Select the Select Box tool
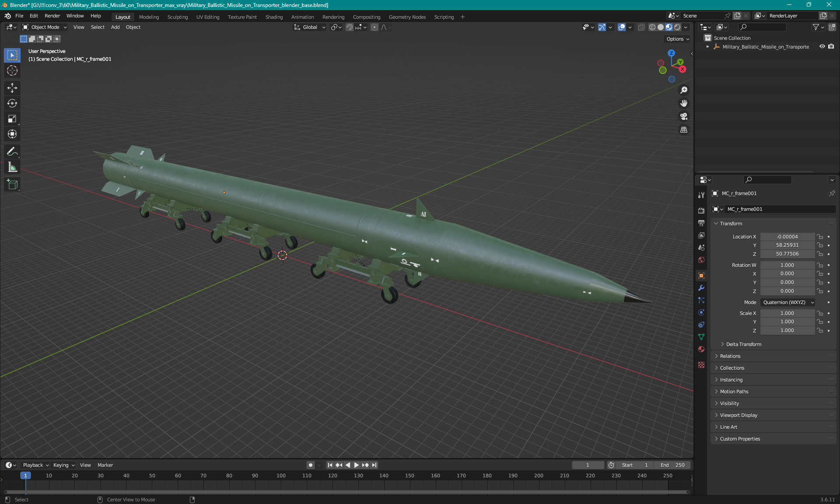This screenshot has height=504, width=840. [12, 55]
